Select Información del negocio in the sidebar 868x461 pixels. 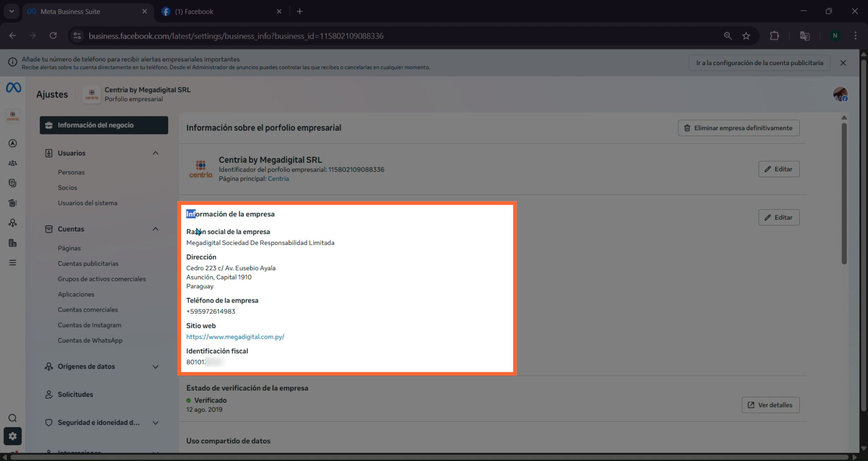pos(95,125)
